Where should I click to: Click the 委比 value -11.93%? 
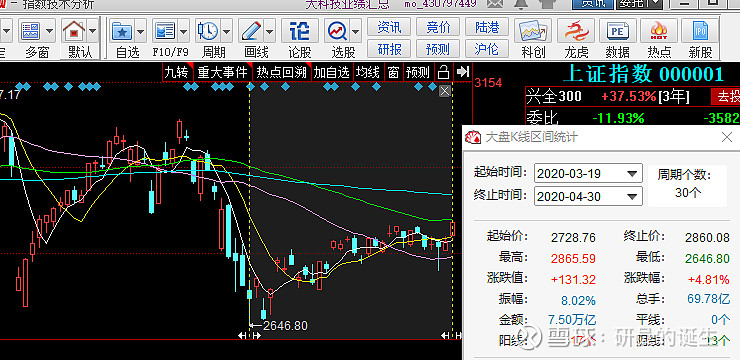click(x=618, y=117)
